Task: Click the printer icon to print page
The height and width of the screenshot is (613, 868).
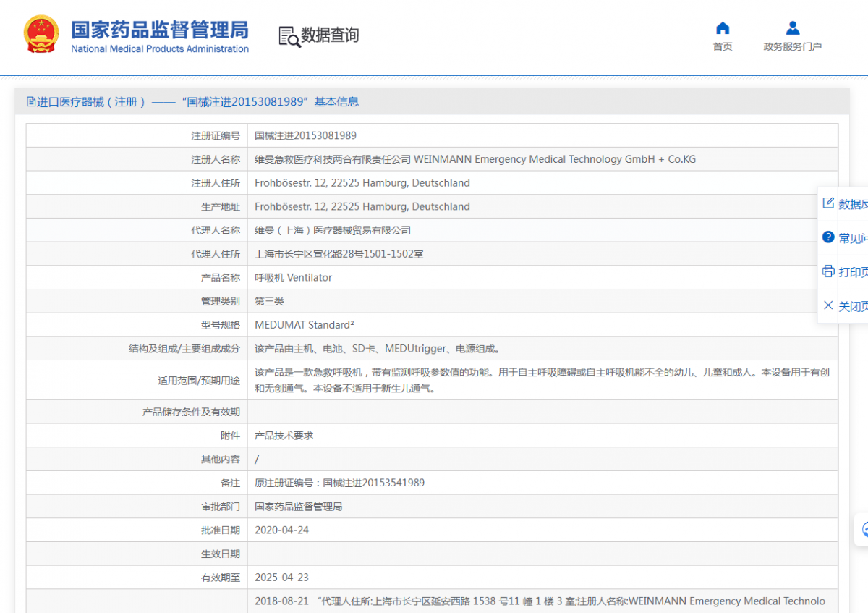Action: click(x=829, y=271)
